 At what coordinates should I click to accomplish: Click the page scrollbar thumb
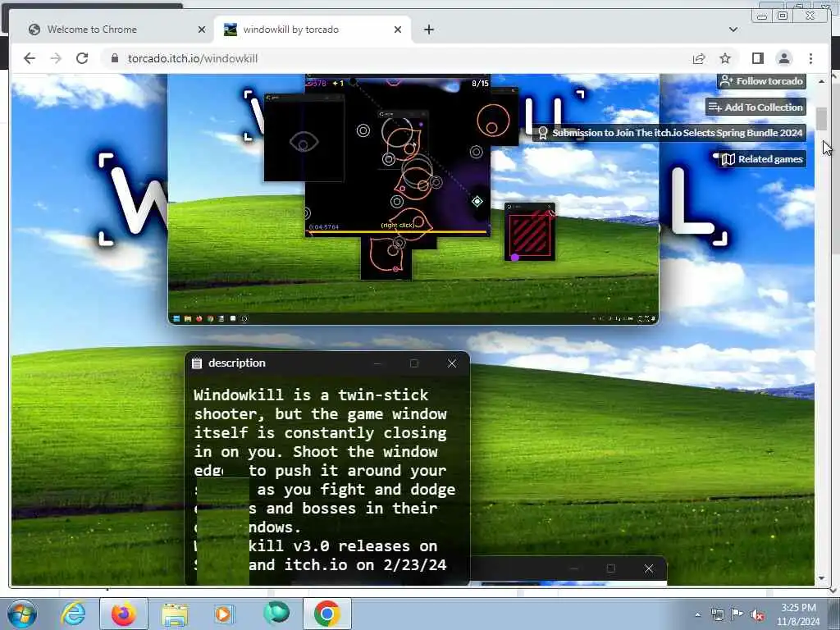[822, 119]
